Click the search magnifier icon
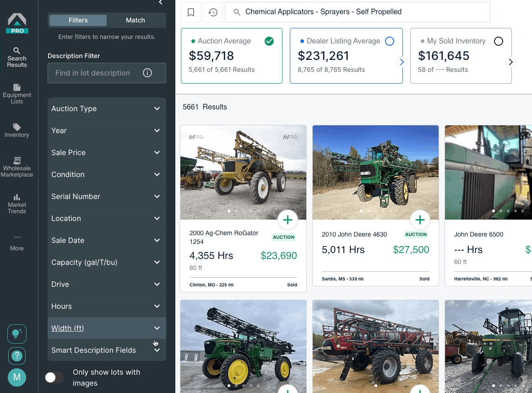This screenshot has width=532, height=393. pyautogui.click(x=237, y=12)
